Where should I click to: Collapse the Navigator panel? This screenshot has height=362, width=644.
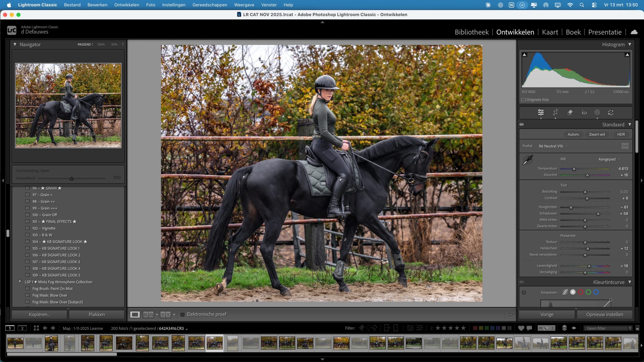15,44
